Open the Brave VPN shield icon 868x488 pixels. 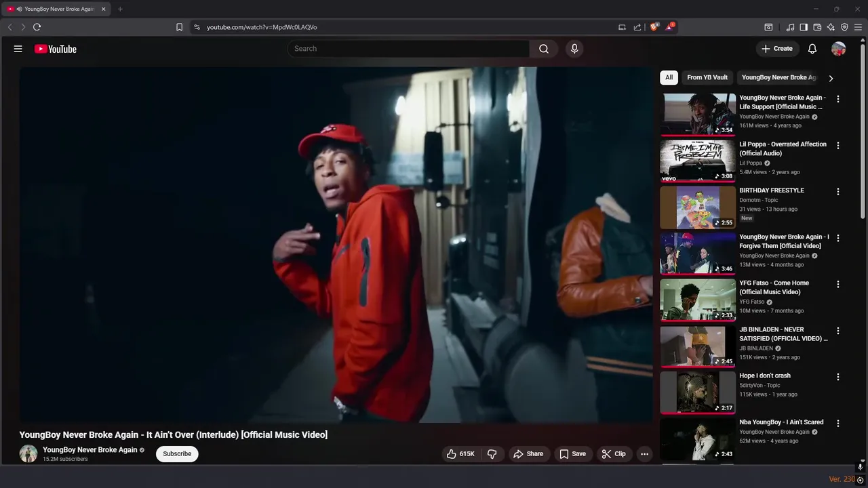tap(844, 27)
